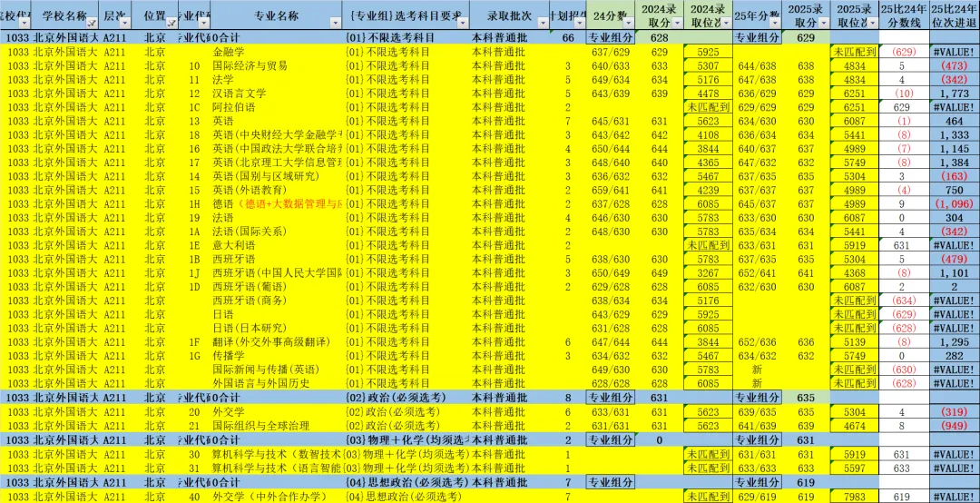Viewport: 980px width, 503px height.
Task: Select the 西班牙语(葡语) cell
Action: point(276,287)
